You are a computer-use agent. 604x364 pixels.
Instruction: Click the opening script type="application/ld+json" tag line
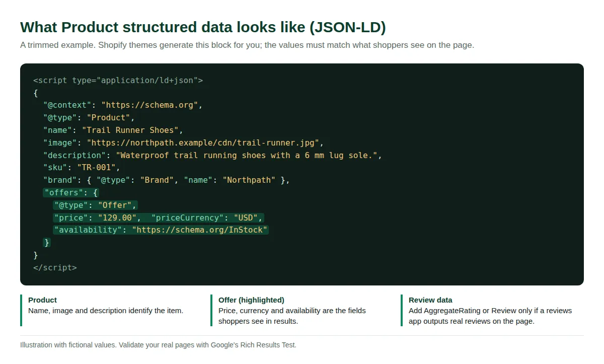pyautogui.click(x=118, y=80)
